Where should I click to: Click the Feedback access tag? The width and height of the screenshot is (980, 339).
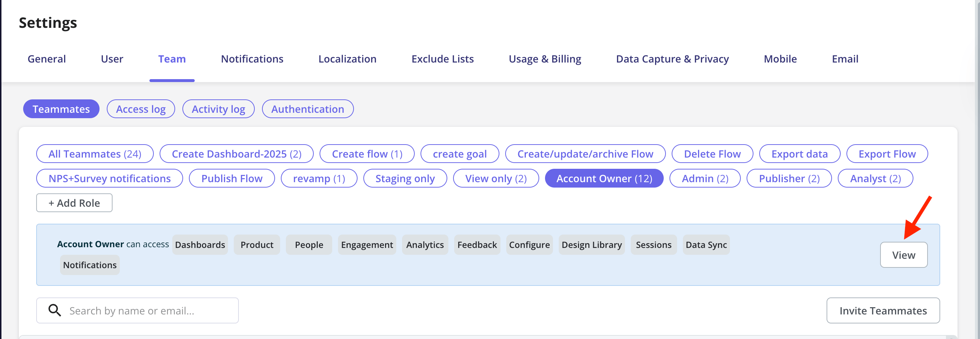[477, 244]
